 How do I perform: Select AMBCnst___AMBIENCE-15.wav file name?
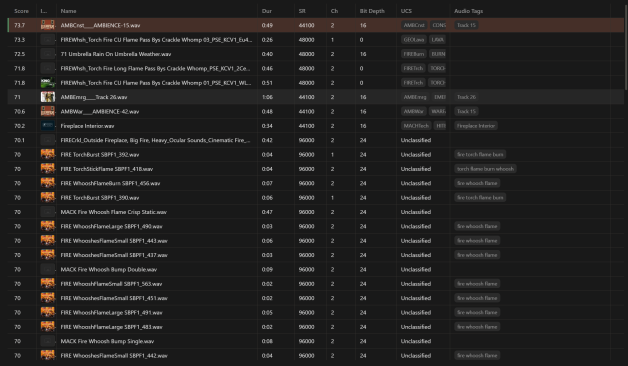click(100, 25)
